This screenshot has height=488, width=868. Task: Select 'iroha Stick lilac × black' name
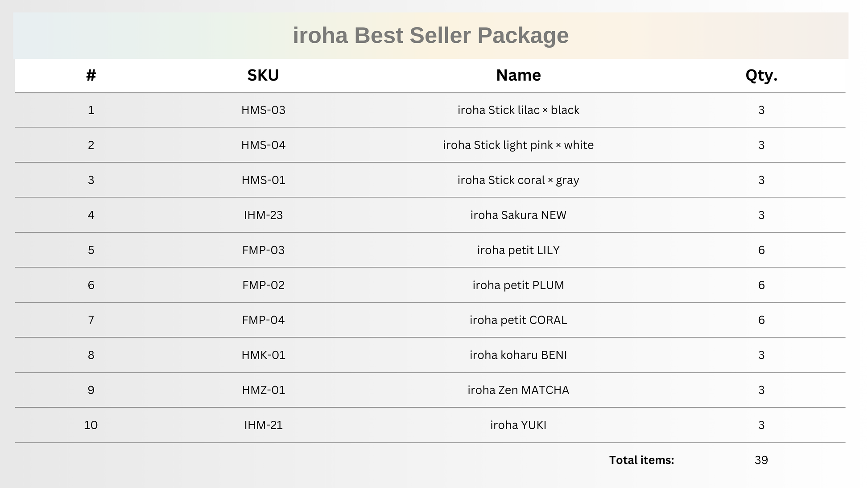point(518,110)
